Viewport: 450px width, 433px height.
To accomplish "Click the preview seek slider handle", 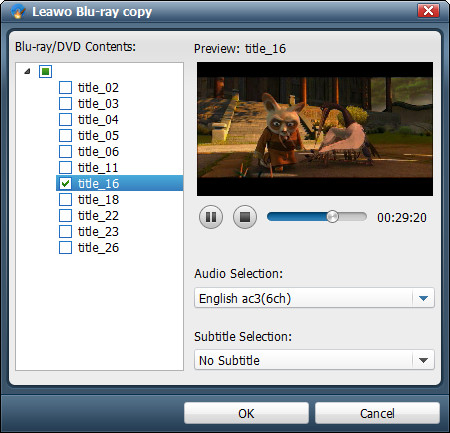I will [x=332, y=217].
